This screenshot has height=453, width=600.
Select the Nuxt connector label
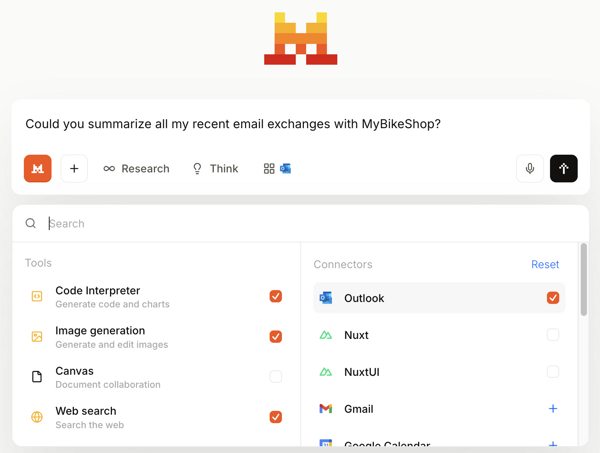(356, 335)
